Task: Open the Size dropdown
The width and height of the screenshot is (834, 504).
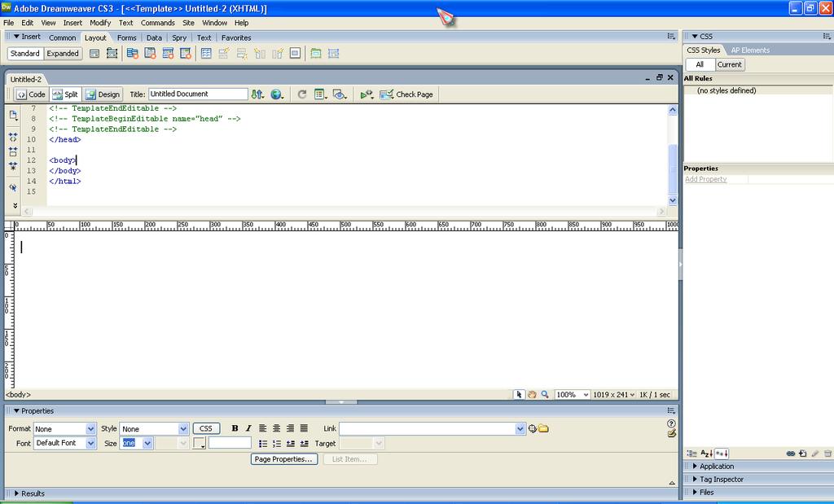Action: click(x=147, y=443)
